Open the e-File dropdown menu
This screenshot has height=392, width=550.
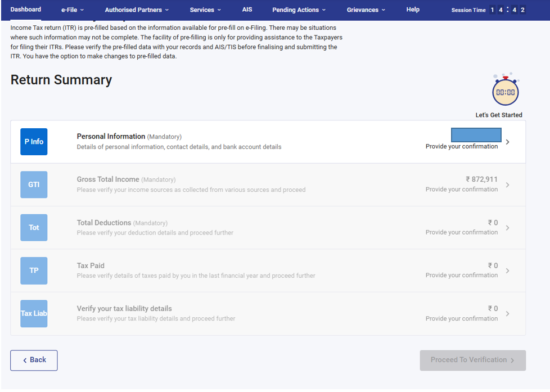(72, 10)
